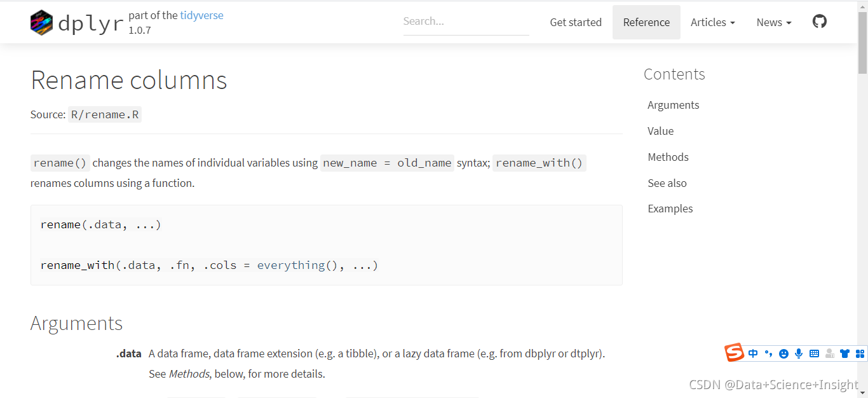Image resolution: width=868 pixels, height=398 pixels.
Task: Open the Reference tab
Action: click(646, 22)
